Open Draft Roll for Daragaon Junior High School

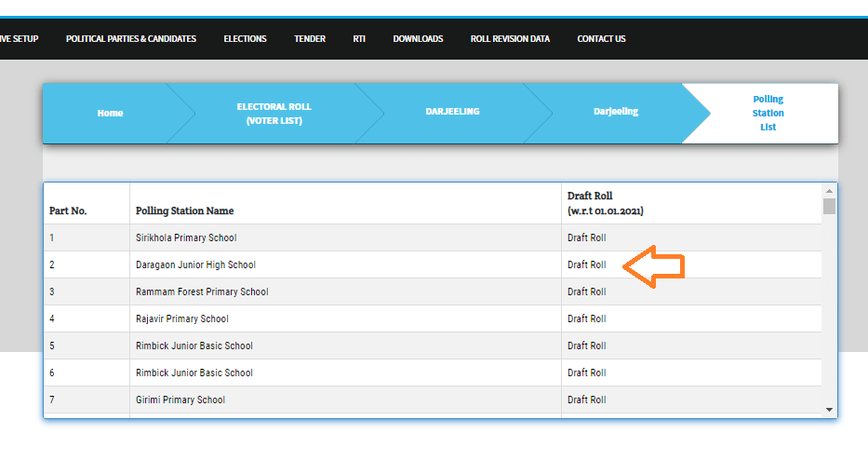(x=586, y=264)
